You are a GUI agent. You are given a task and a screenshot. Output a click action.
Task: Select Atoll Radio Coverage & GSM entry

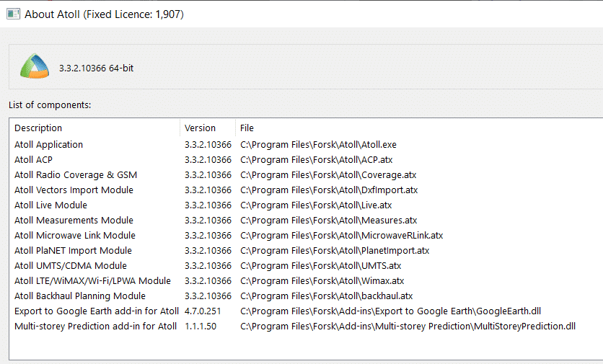coord(76,175)
